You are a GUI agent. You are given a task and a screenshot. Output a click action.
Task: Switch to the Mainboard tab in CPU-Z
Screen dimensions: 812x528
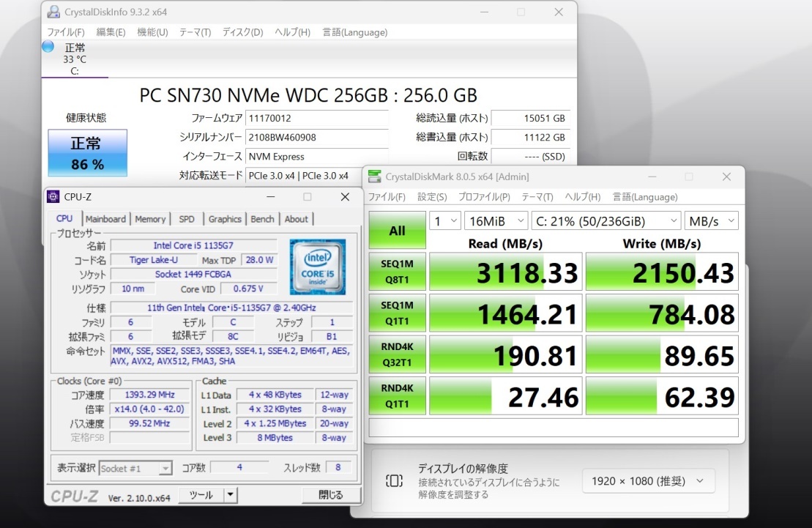click(x=105, y=219)
